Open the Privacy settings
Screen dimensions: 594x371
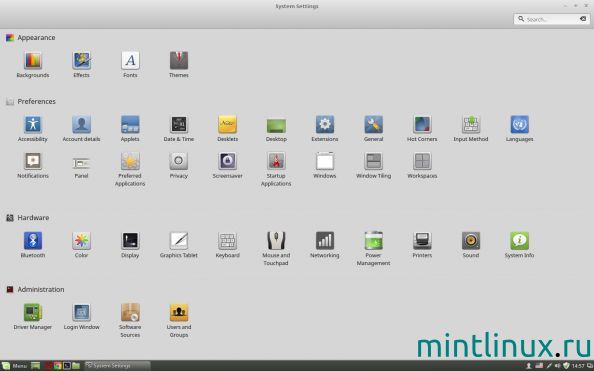coord(179,165)
